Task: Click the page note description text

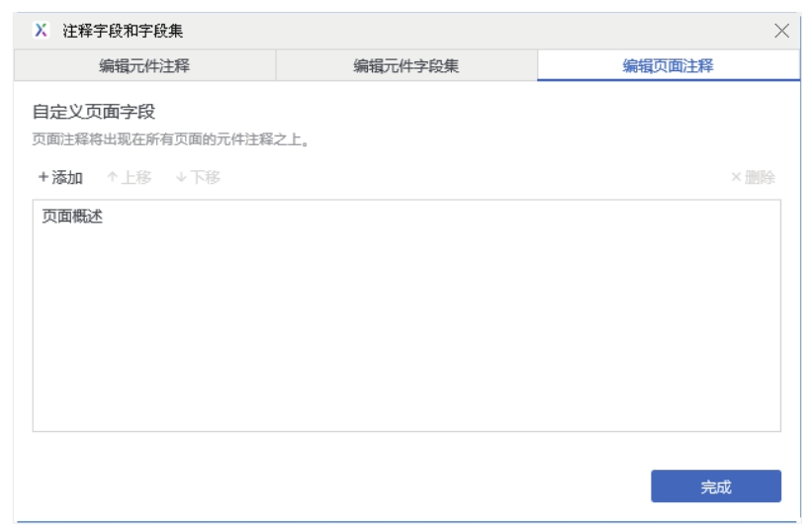Action: pos(170,140)
